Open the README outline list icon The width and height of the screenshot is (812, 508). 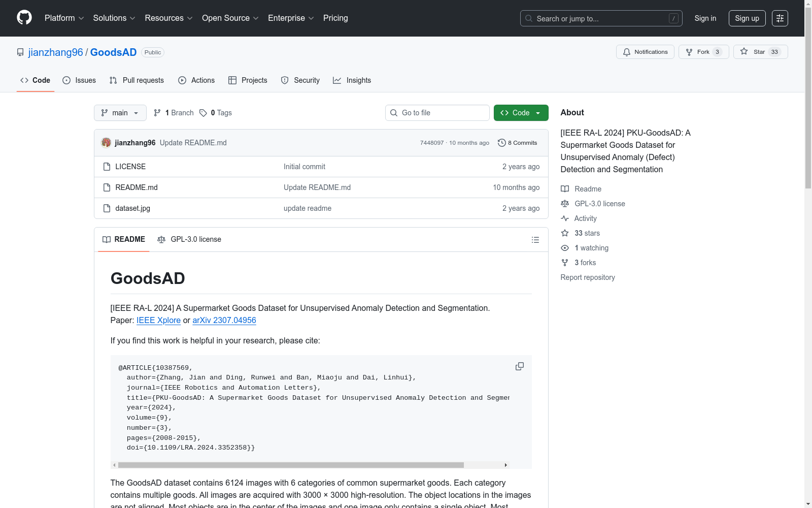(x=535, y=240)
